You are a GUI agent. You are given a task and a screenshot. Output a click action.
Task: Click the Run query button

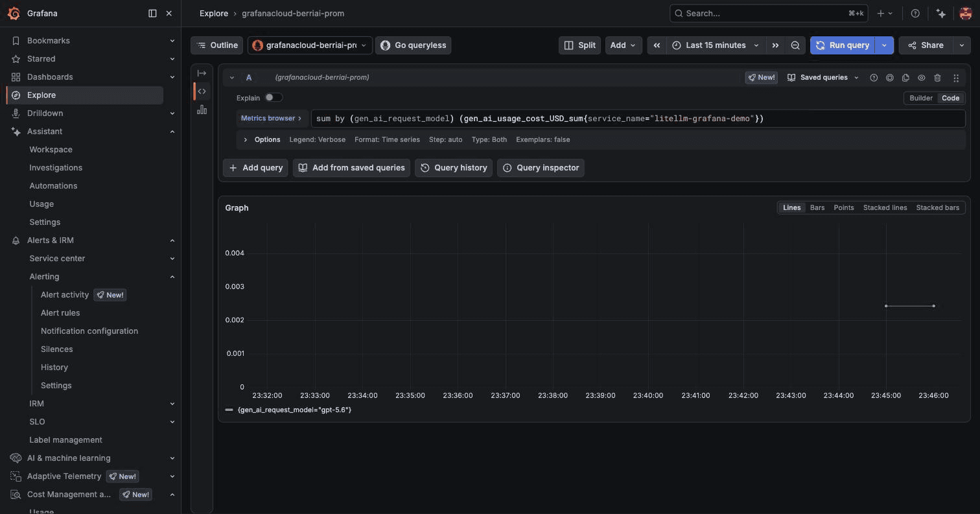click(x=842, y=45)
